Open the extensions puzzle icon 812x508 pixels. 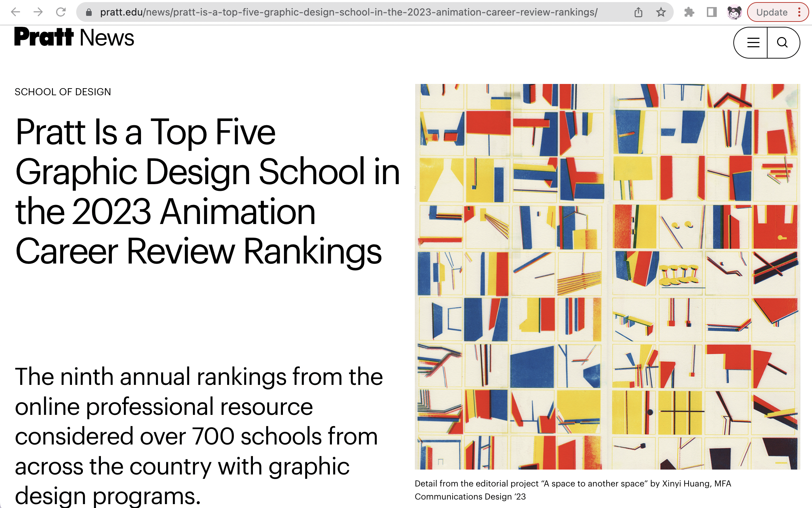[689, 13]
